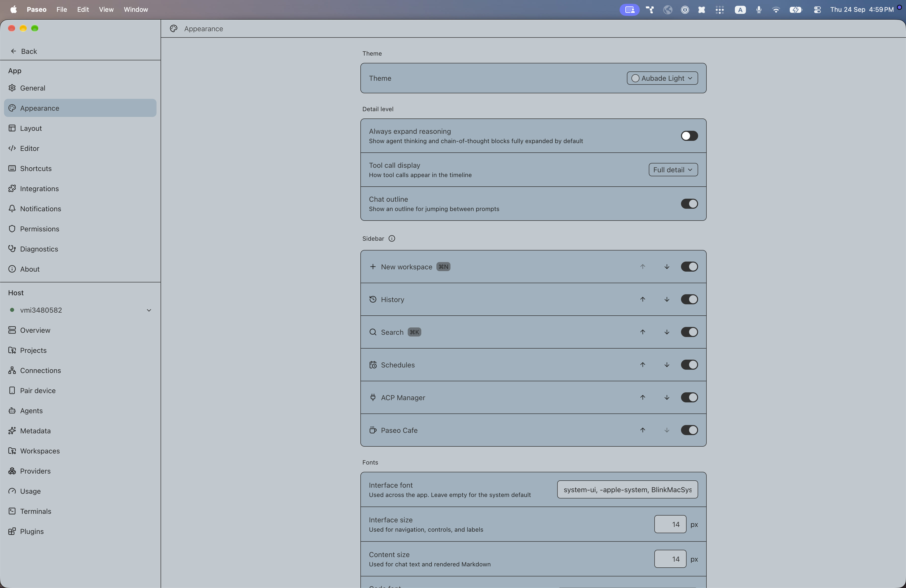Screen dimensions: 906x588
Task: Open the View menu
Action: pos(106,10)
